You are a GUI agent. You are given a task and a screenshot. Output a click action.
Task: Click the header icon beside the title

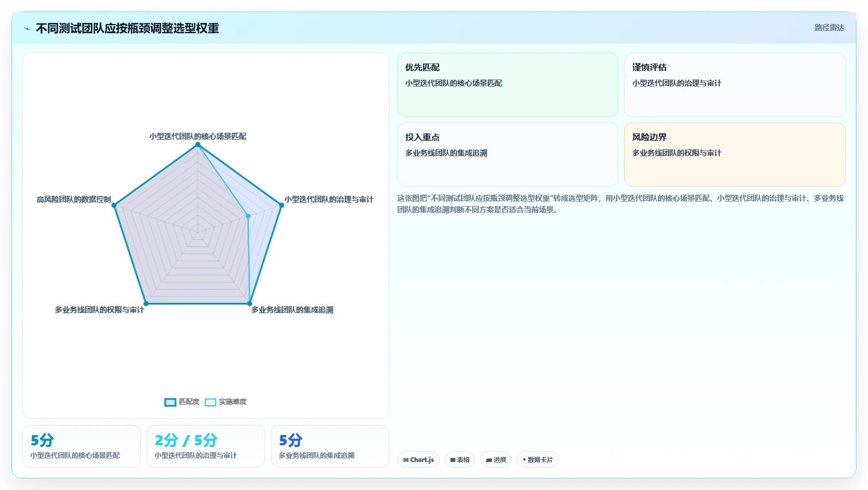27,29
